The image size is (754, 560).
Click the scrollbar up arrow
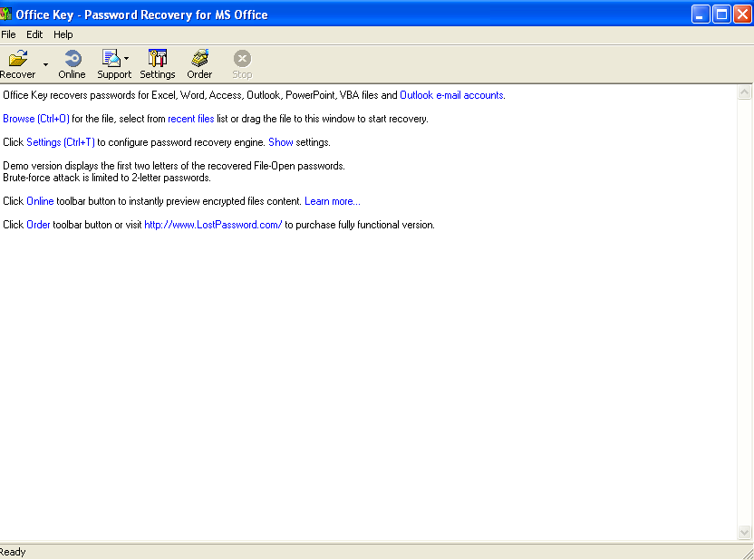(744, 92)
